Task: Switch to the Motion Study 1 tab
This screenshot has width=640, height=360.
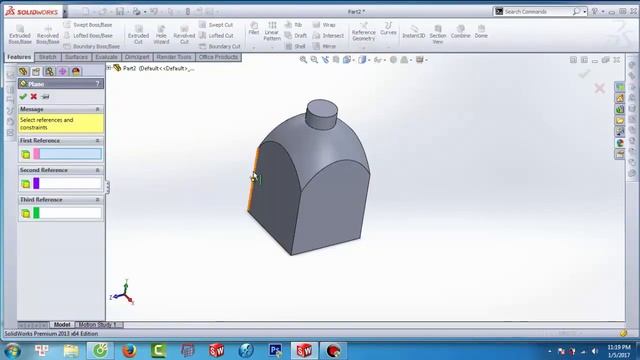Action: point(98,324)
